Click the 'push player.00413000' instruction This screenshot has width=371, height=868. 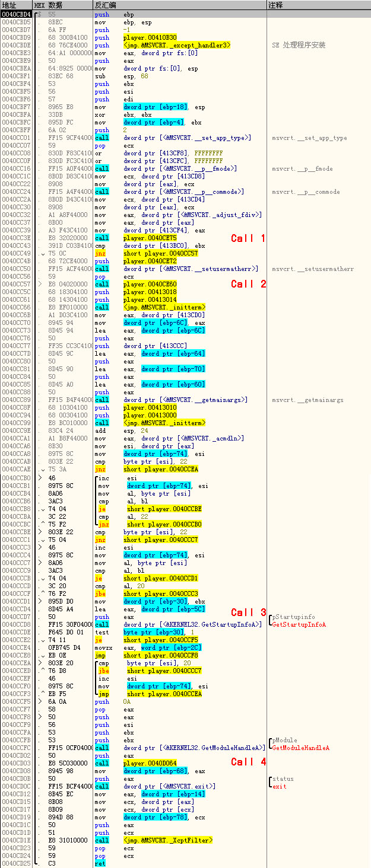[136, 415]
